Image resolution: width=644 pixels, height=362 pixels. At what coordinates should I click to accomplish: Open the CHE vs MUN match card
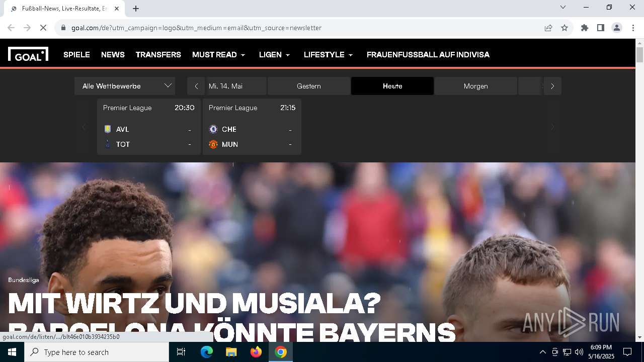tap(252, 127)
